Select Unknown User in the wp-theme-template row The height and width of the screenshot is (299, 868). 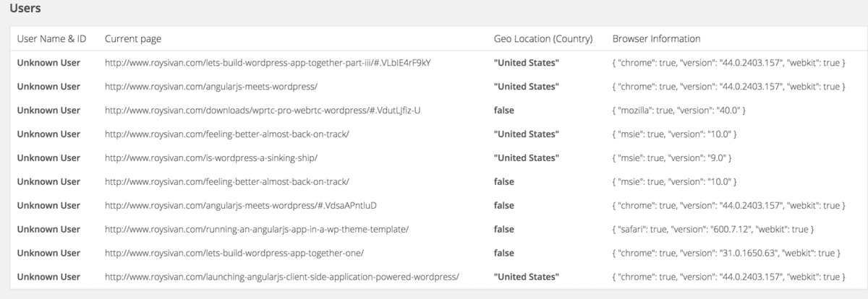48,230
